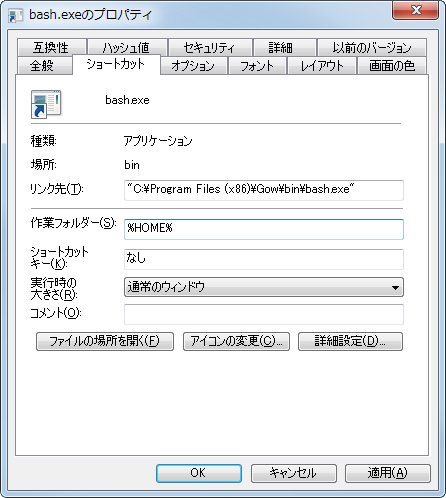
Task: Close the properties dialog with X
Action: [x=415, y=10]
